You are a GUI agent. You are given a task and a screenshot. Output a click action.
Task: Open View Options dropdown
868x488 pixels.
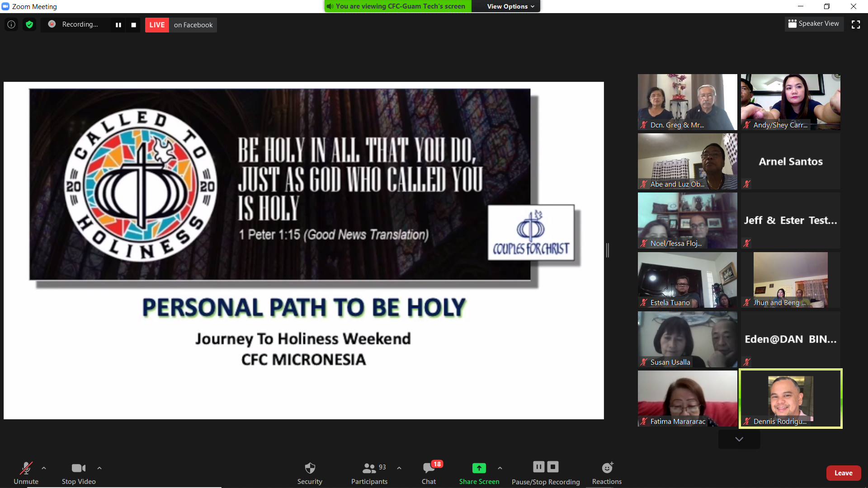510,6
